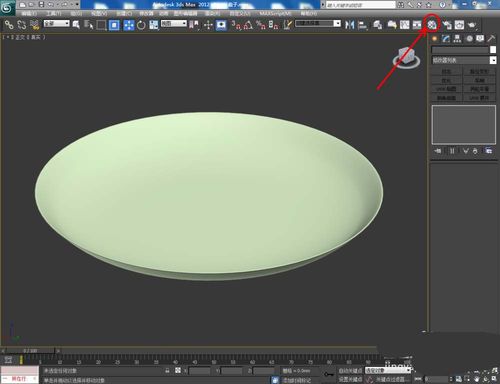
Task: Open the Render Setup dialog
Action: point(447,25)
